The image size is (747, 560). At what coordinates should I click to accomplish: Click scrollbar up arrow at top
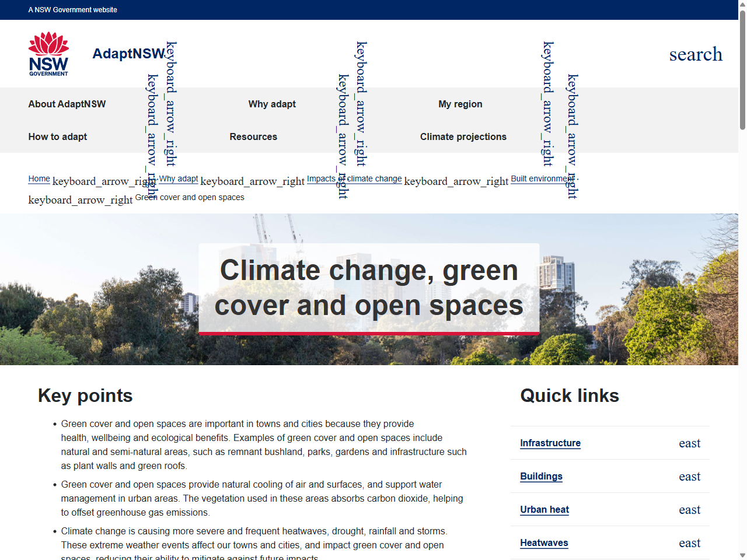(x=742, y=4)
